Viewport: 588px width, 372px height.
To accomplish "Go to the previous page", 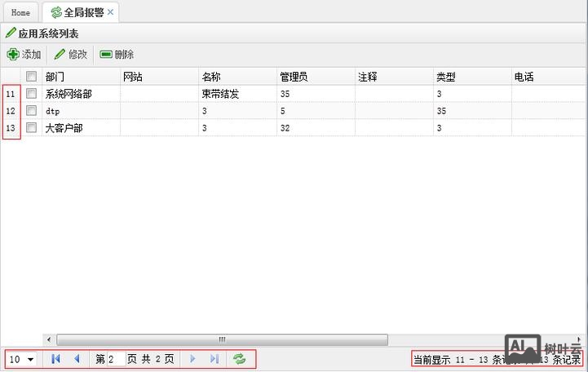I will click(77, 359).
